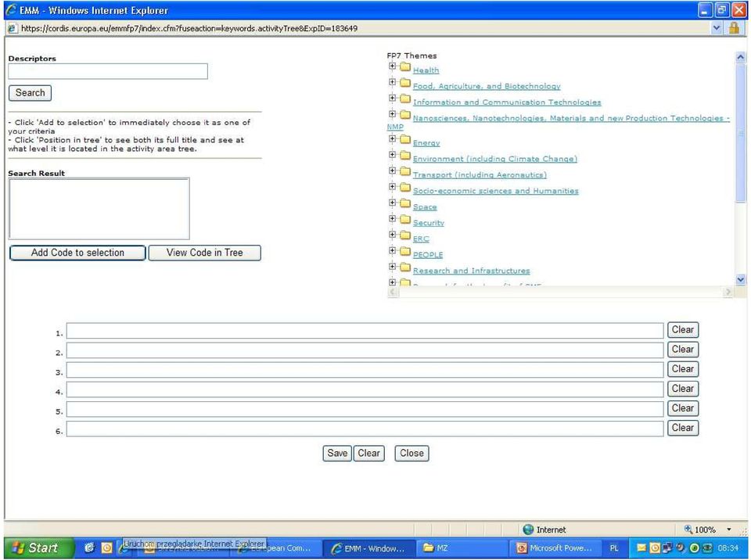Click the Internet zone globe icon
The width and height of the screenshot is (751, 560).
click(x=528, y=529)
